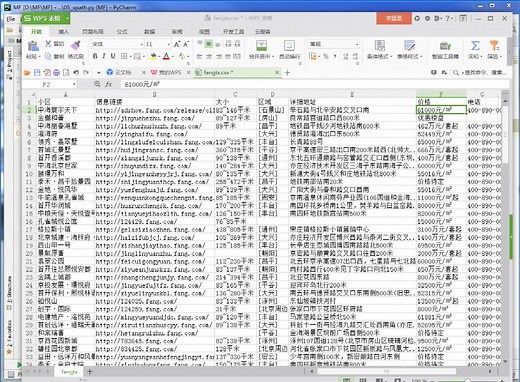Open the Formulas ribbon tab

(122, 31)
